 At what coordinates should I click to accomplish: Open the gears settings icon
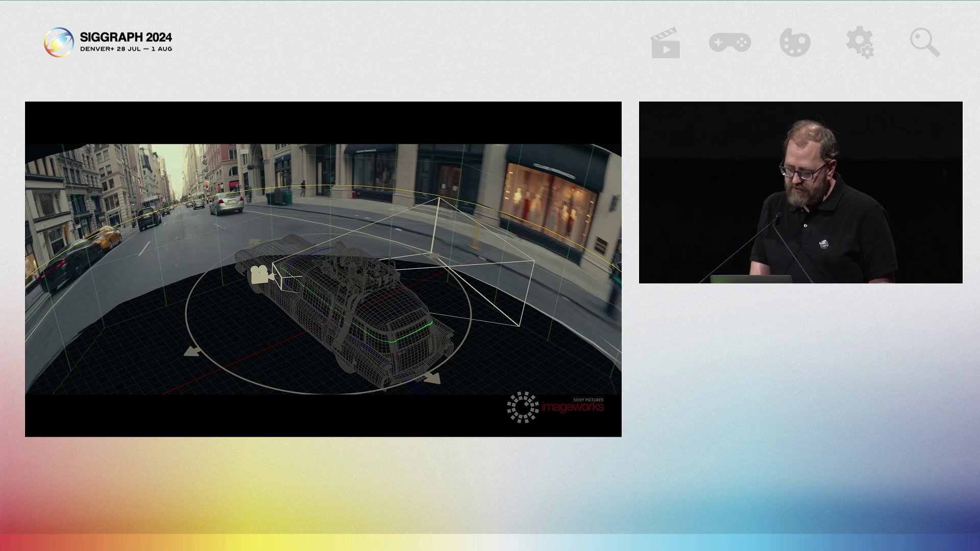coord(860,43)
